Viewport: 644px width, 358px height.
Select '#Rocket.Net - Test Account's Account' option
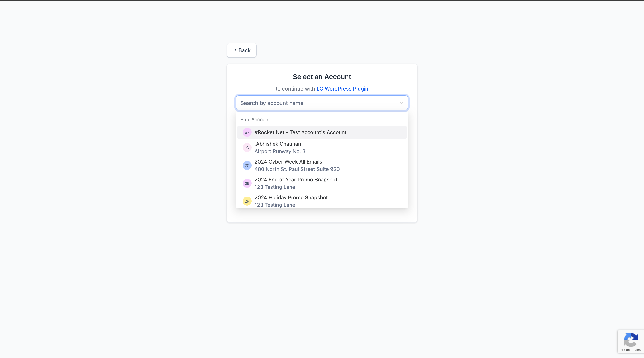[300, 132]
